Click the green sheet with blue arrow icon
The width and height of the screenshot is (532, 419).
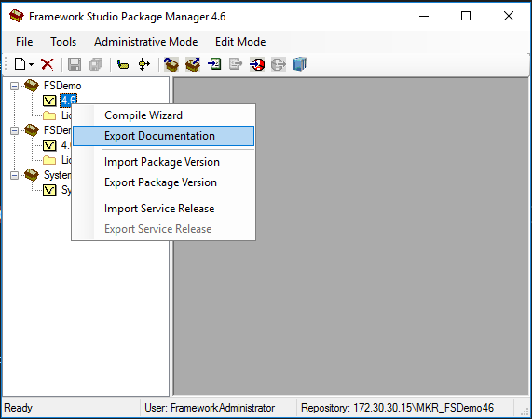pos(214,64)
